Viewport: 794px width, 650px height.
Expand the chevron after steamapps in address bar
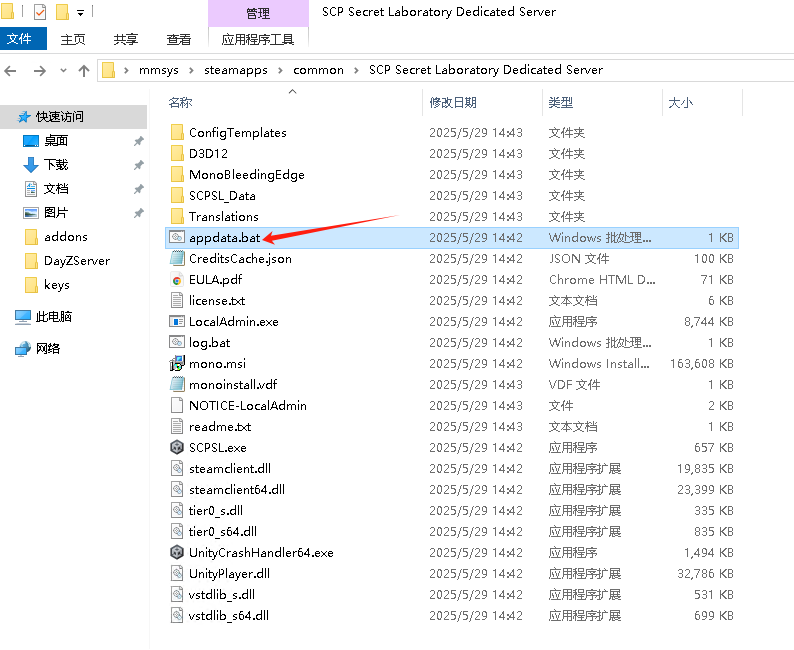click(x=281, y=70)
